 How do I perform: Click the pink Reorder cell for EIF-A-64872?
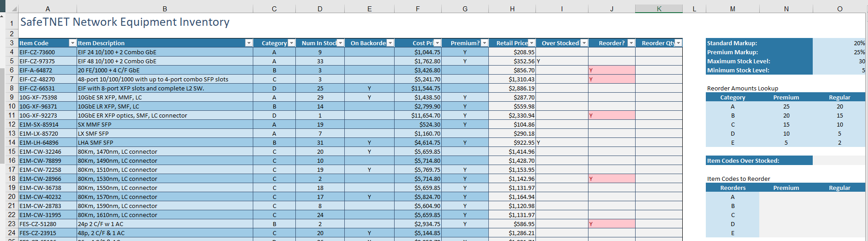(x=612, y=70)
